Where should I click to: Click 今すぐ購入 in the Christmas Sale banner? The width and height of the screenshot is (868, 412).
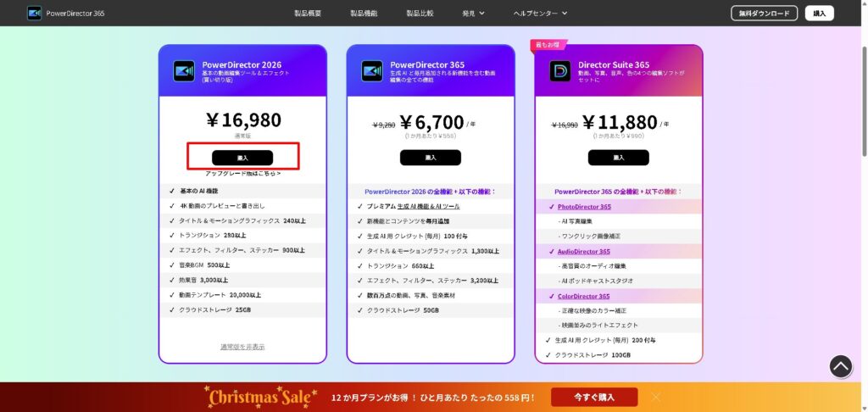point(593,397)
